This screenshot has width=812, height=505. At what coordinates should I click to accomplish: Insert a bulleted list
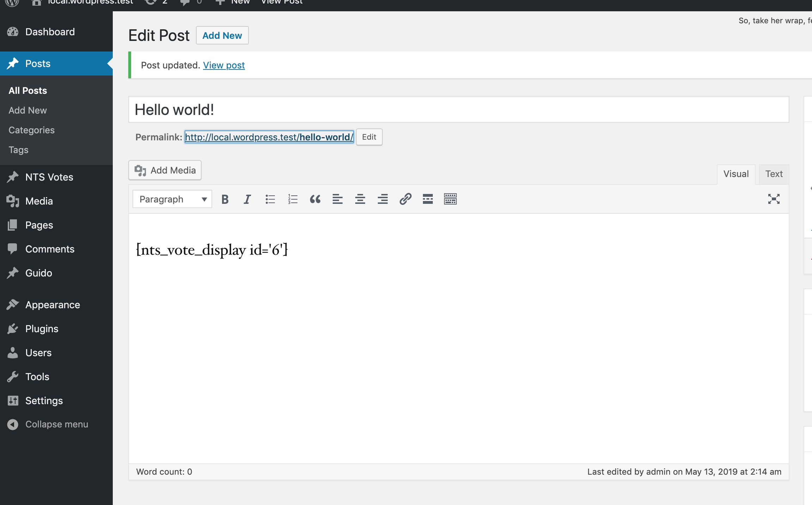click(270, 199)
